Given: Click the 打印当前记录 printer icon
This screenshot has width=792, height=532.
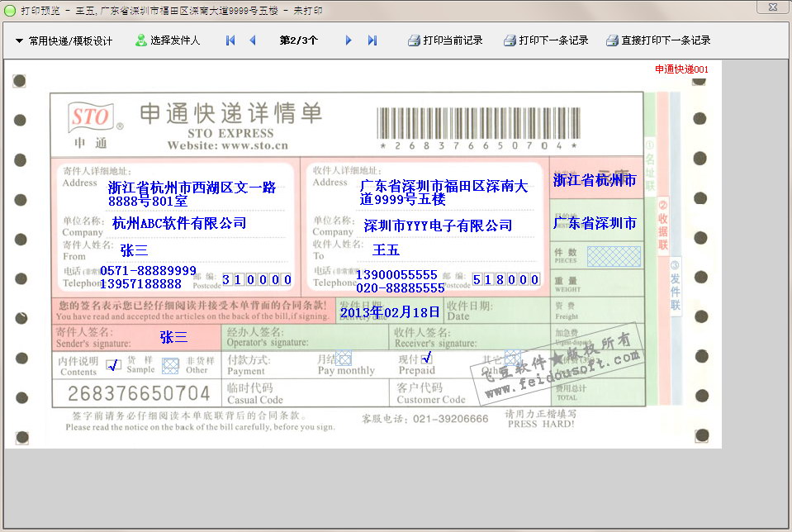Looking at the screenshot, I should [414, 40].
